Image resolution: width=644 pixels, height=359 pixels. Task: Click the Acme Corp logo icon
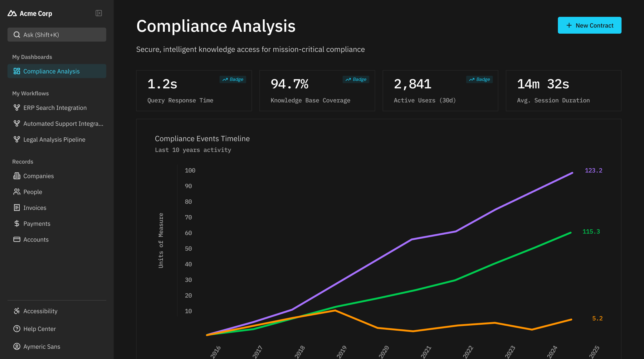click(x=12, y=13)
